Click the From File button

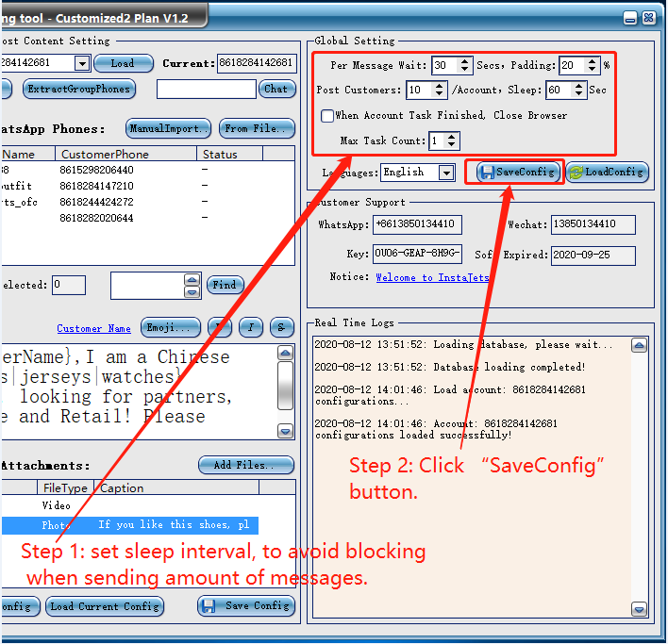point(257,128)
